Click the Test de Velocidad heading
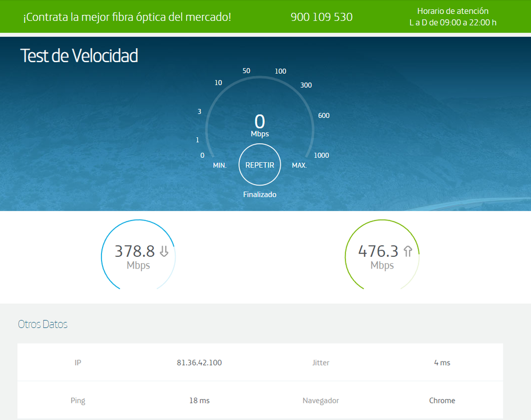Viewport: 531px width, 420px height. pos(79,55)
